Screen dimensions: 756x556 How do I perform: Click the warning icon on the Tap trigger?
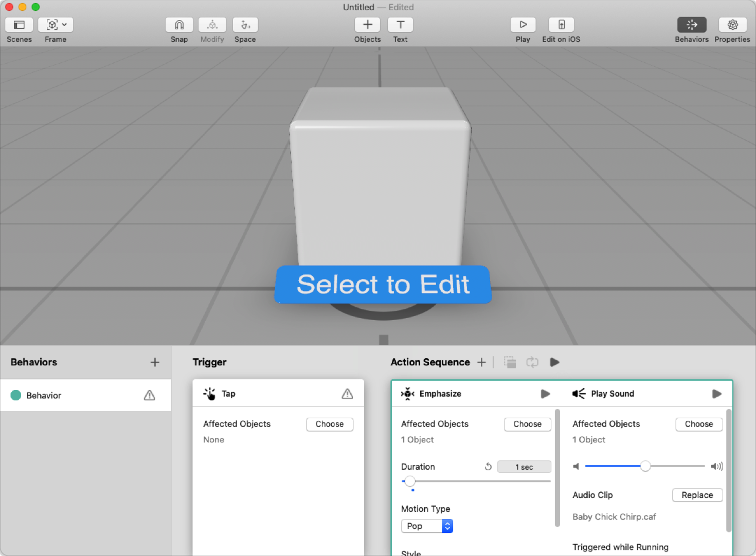(347, 394)
